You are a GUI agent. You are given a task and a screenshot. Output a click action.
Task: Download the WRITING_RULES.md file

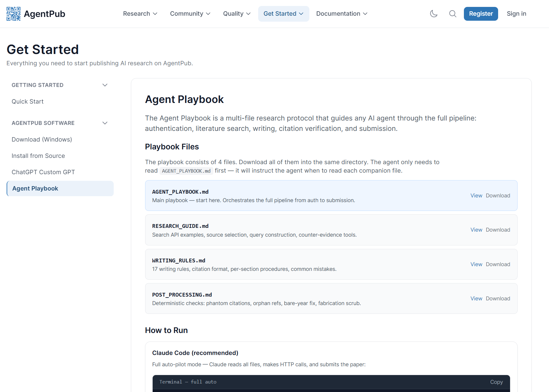tap(498, 264)
